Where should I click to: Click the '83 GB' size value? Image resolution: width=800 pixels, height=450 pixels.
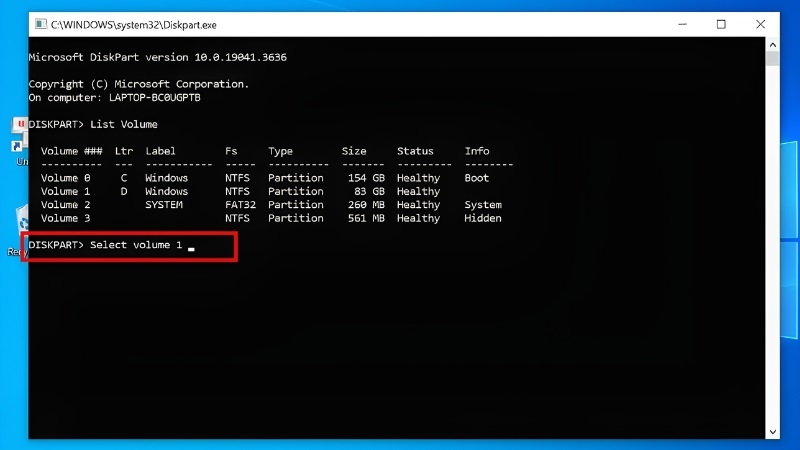coord(369,191)
